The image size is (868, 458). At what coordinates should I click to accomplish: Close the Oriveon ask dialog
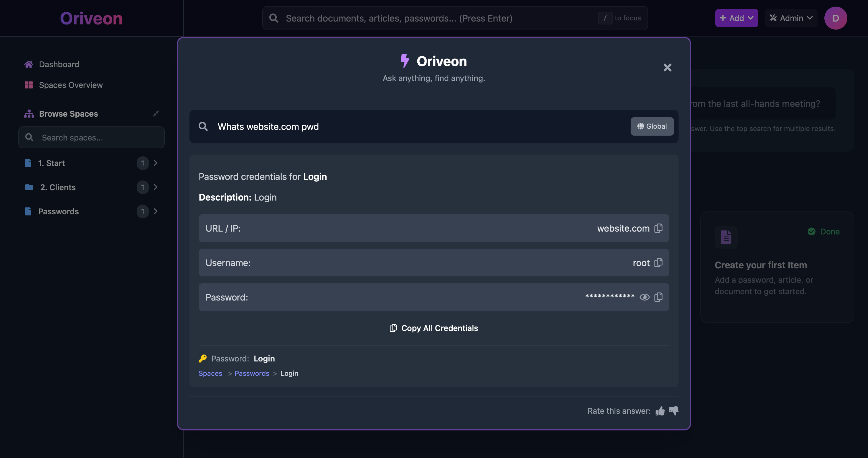[667, 68]
